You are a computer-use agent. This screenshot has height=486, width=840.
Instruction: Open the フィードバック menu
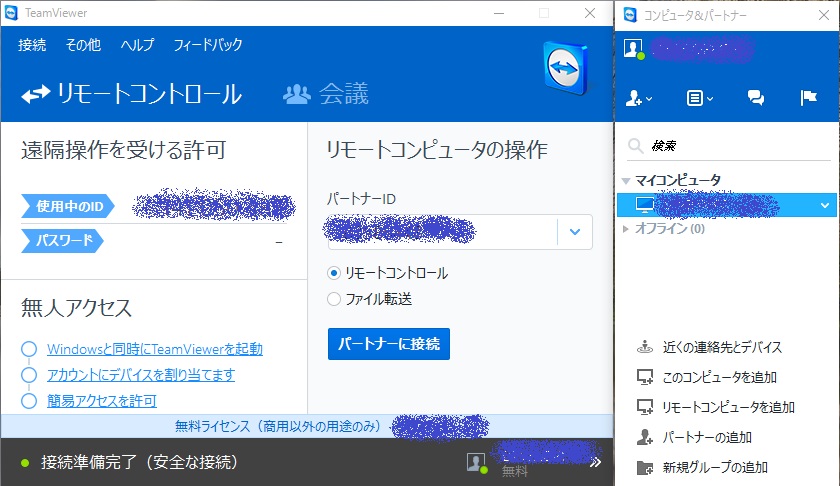click(208, 44)
